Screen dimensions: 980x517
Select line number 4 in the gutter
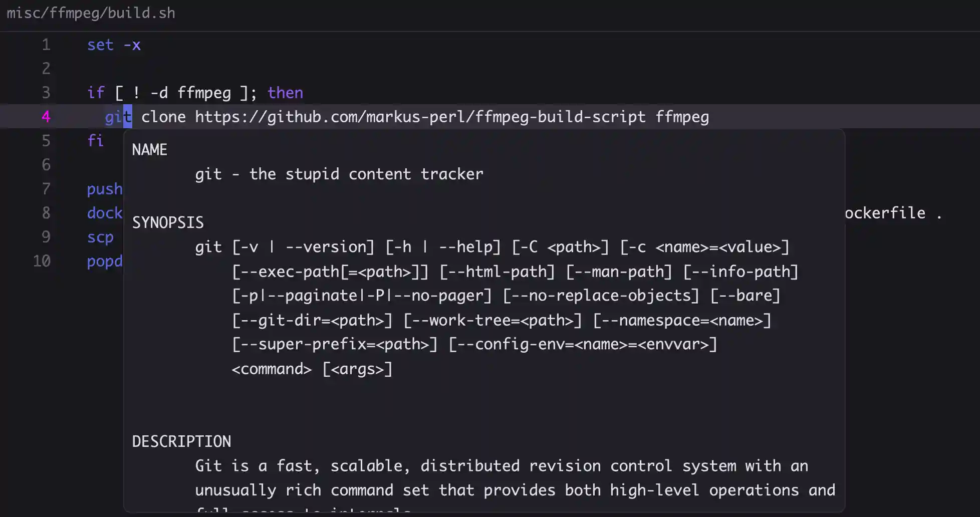point(46,117)
